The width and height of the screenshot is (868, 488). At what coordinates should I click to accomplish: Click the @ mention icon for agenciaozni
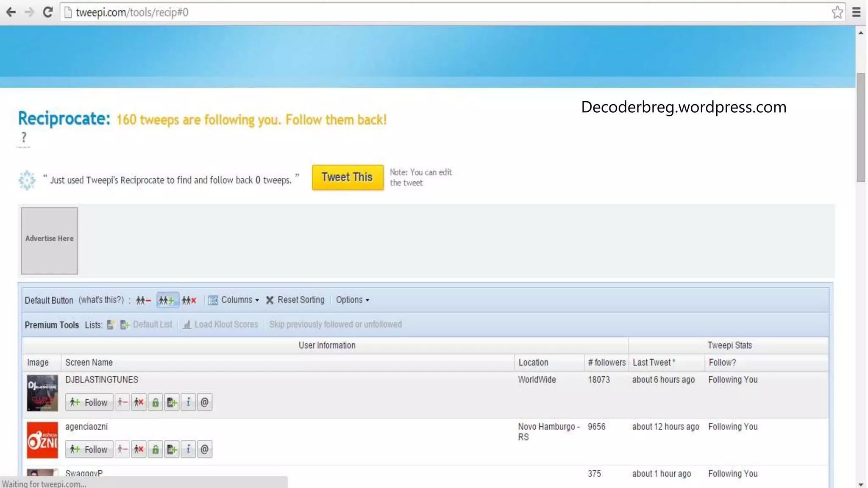(205, 449)
